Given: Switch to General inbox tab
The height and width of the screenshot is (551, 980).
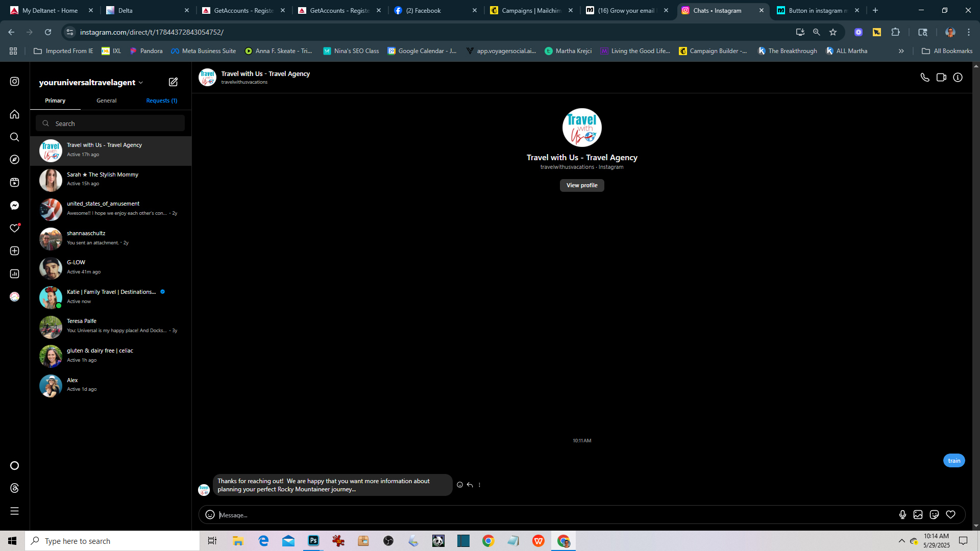Looking at the screenshot, I should [x=107, y=101].
